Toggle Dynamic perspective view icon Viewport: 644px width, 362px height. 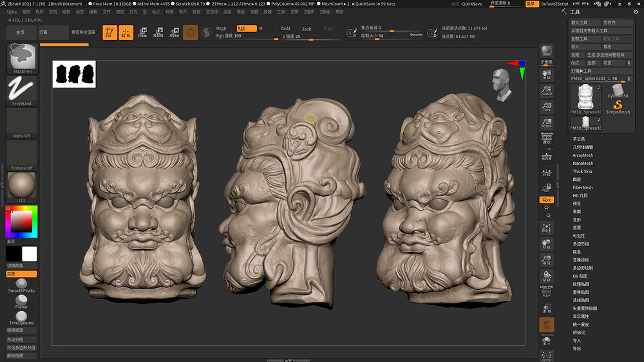pos(547,138)
